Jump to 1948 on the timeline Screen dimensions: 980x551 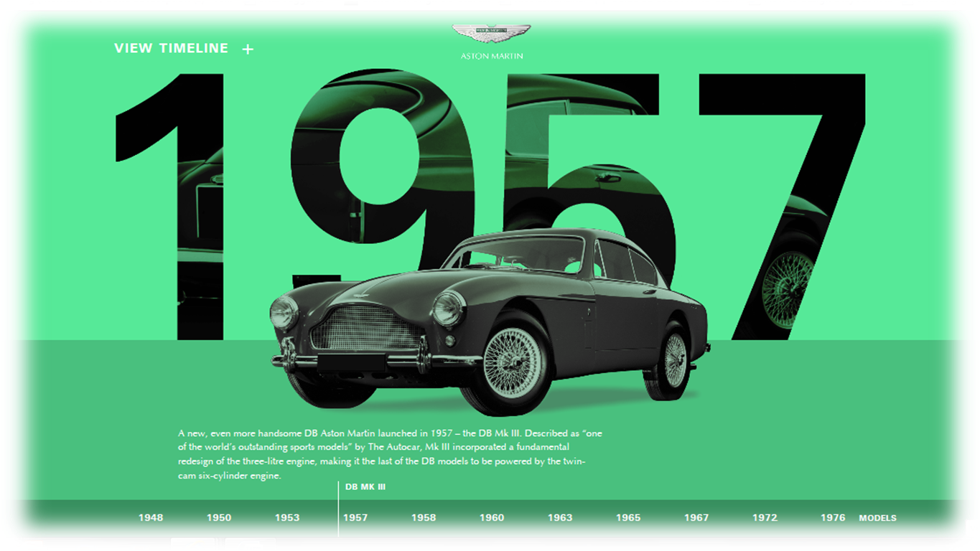point(151,517)
